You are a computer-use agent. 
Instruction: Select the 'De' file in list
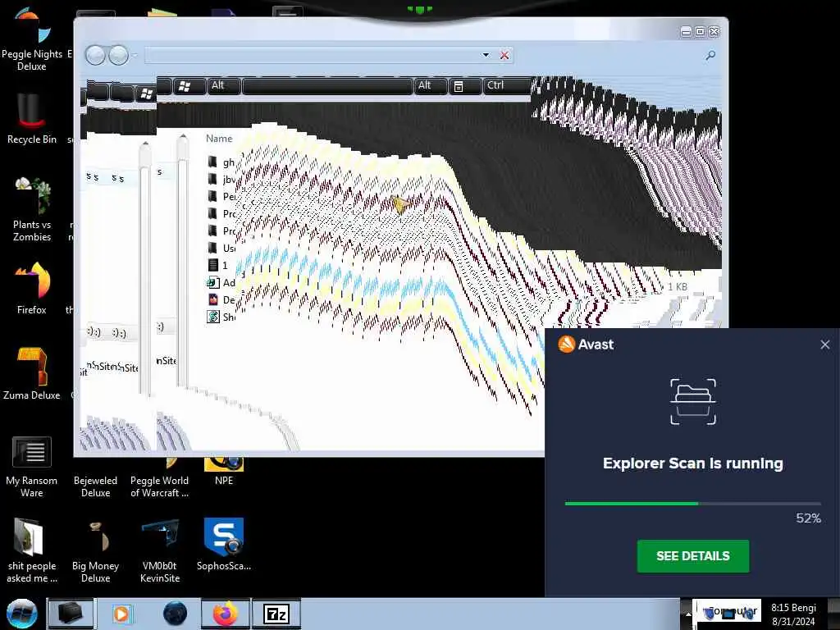pyautogui.click(x=221, y=299)
